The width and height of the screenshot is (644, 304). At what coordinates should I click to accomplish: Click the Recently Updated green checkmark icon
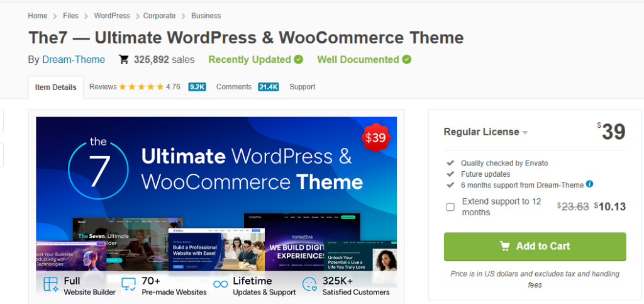coord(298,60)
